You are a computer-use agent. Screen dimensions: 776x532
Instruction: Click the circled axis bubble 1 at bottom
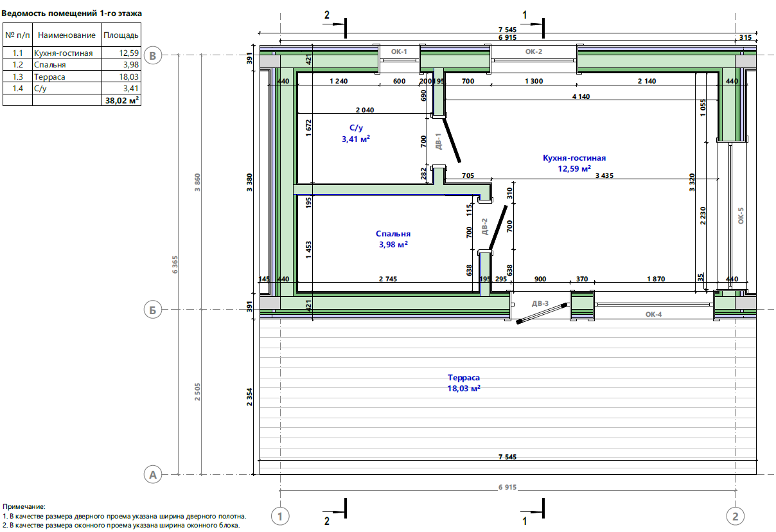(279, 515)
